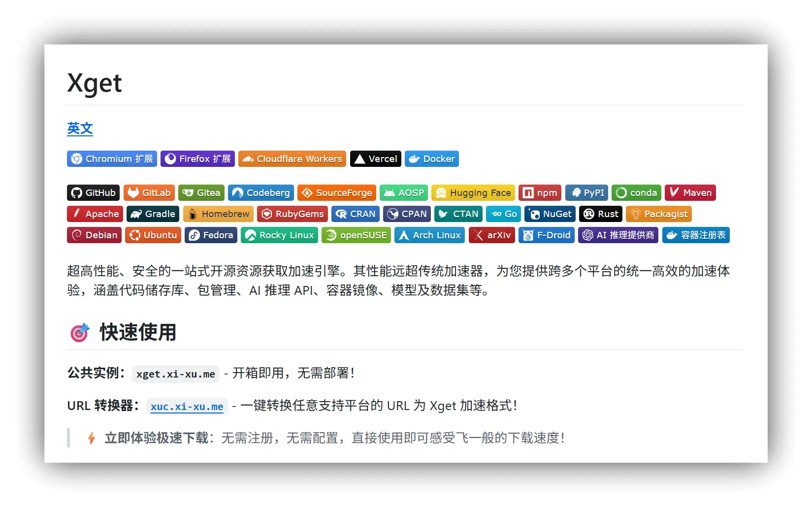Open the Codeberg badge
Screen dimensions: 812x507
click(x=261, y=193)
